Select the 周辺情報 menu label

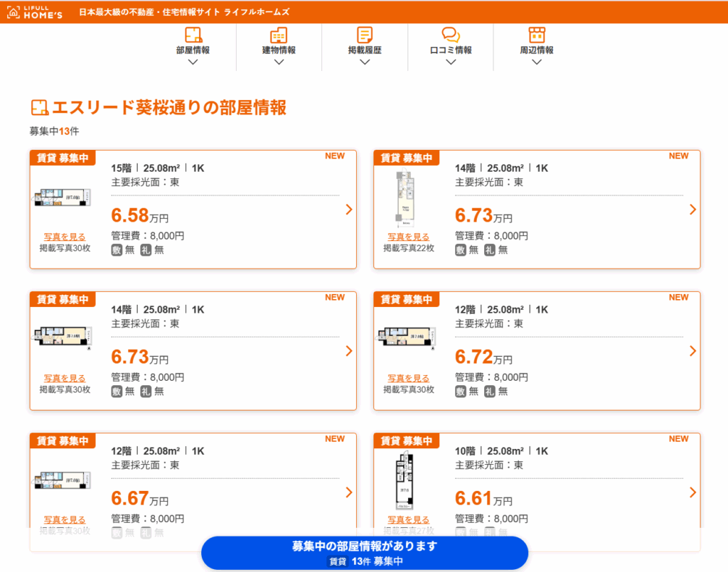[537, 50]
